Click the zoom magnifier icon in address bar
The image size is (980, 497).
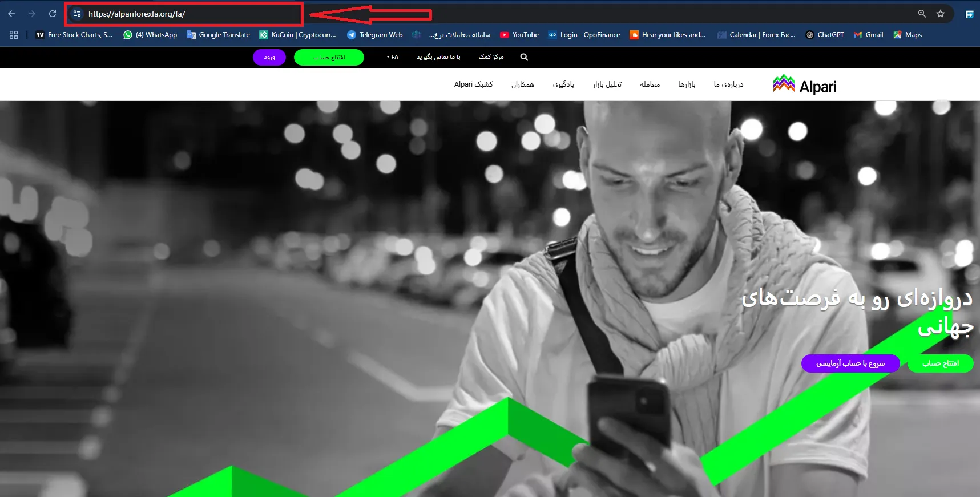point(922,14)
